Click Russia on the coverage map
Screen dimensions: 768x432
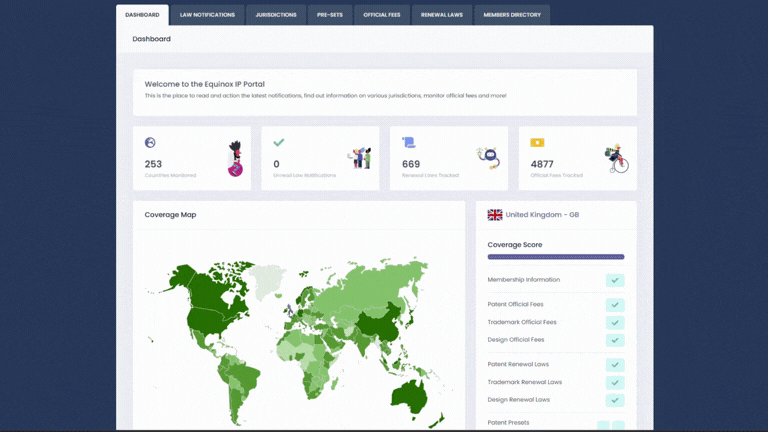[x=372, y=287]
